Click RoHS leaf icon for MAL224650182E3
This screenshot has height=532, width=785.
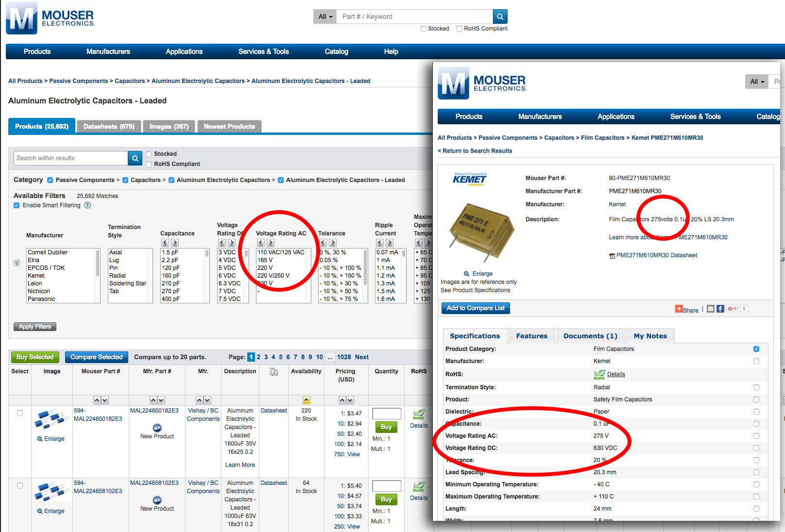point(419,415)
